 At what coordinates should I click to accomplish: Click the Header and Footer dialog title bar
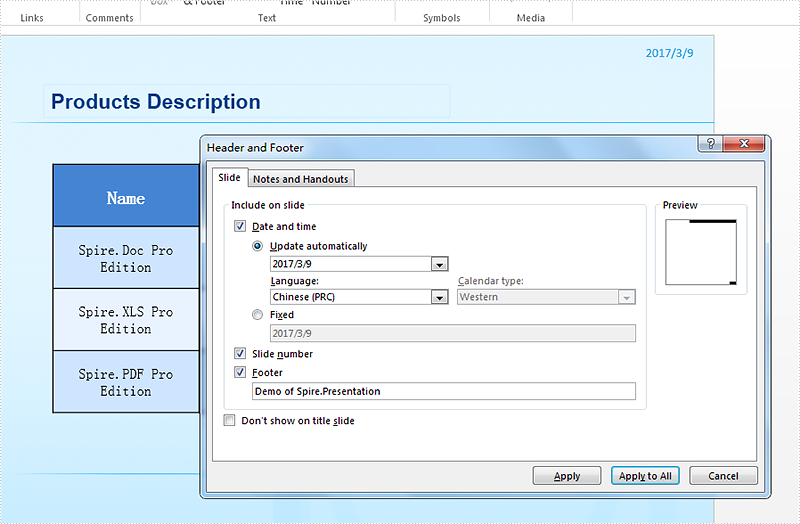[449, 147]
